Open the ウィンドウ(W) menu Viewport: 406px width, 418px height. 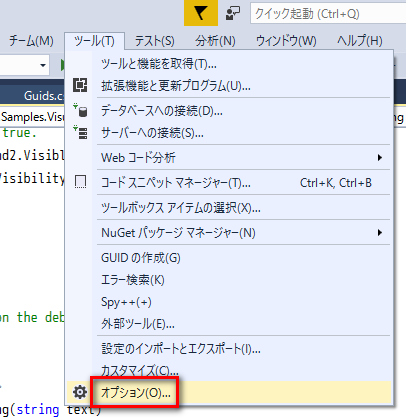(286, 41)
